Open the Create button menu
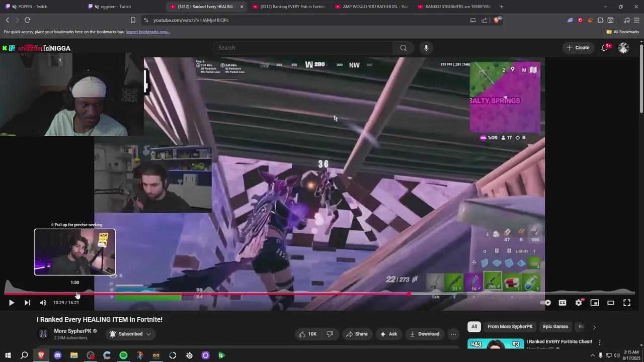Image resolution: width=644 pixels, height=362 pixels. 578,48
